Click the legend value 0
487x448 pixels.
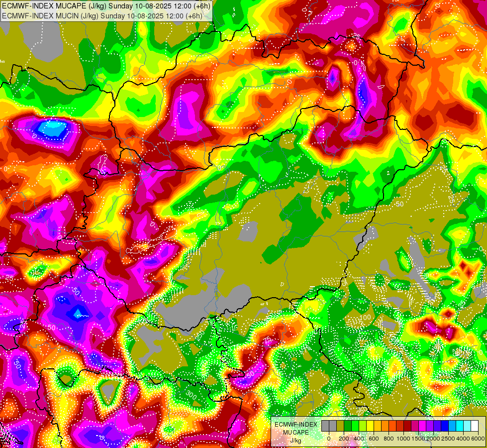pyautogui.click(x=329, y=439)
